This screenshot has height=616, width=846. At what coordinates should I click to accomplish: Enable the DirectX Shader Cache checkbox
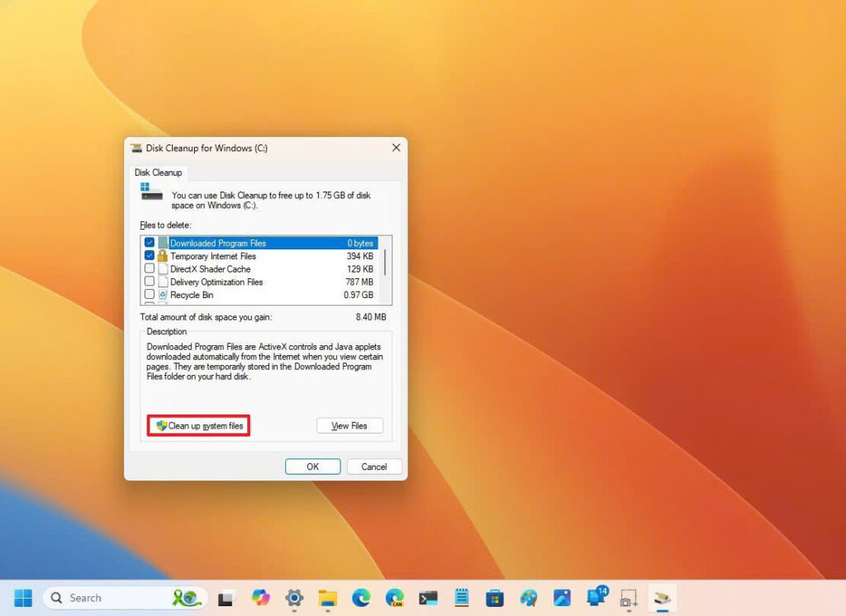(x=149, y=269)
